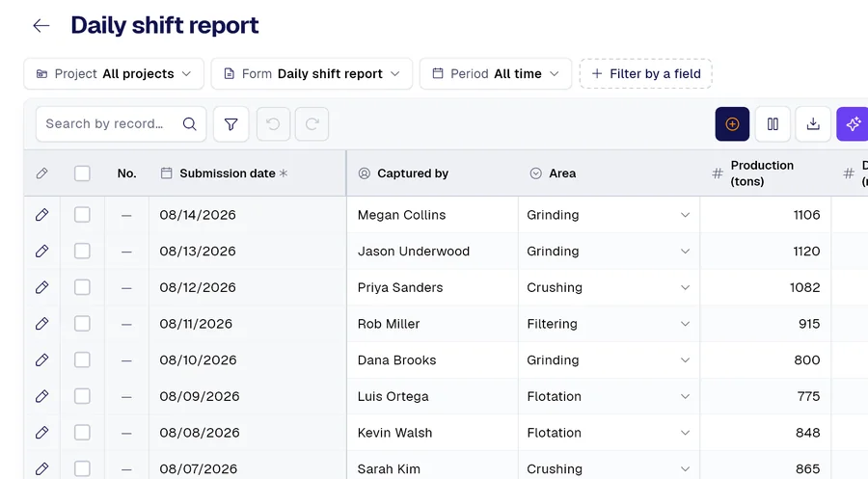Open the funnel filter button
868x479 pixels.
coord(231,124)
